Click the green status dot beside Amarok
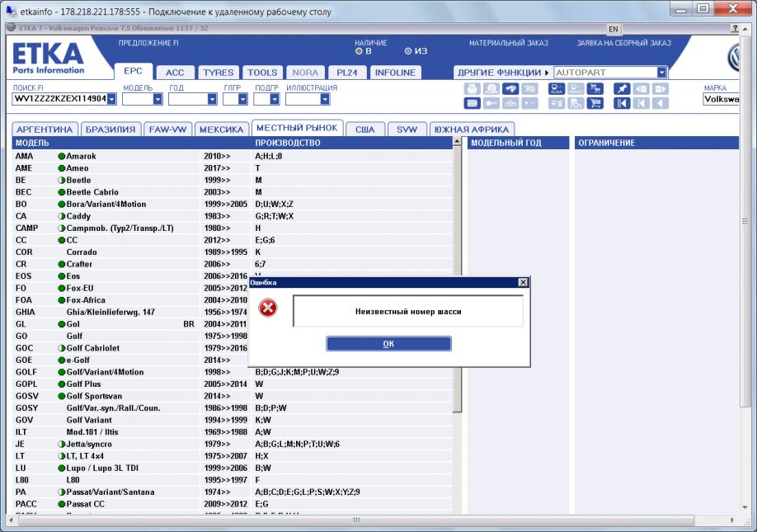 click(61, 156)
